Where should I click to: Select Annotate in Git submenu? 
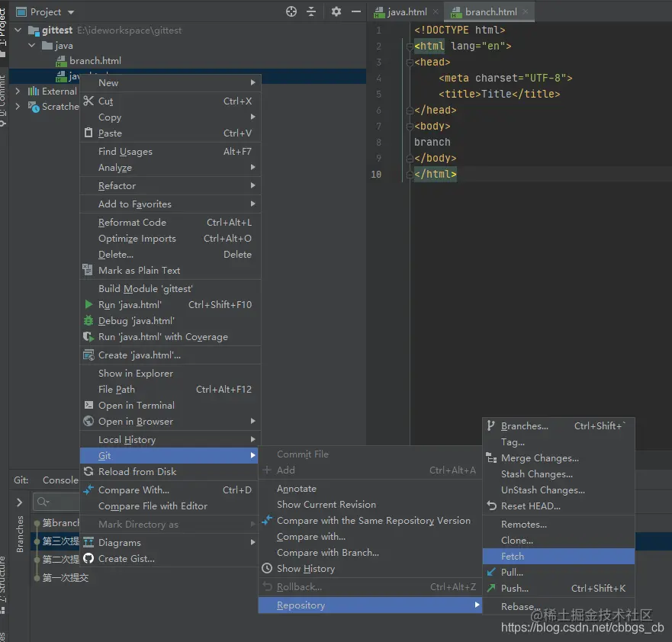coord(370,488)
